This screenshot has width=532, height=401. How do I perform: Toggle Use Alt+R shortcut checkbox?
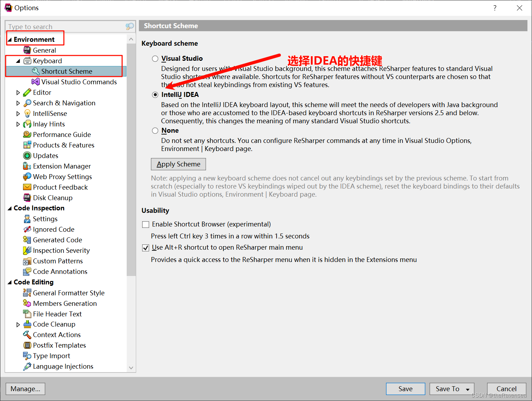coord(146,248)
